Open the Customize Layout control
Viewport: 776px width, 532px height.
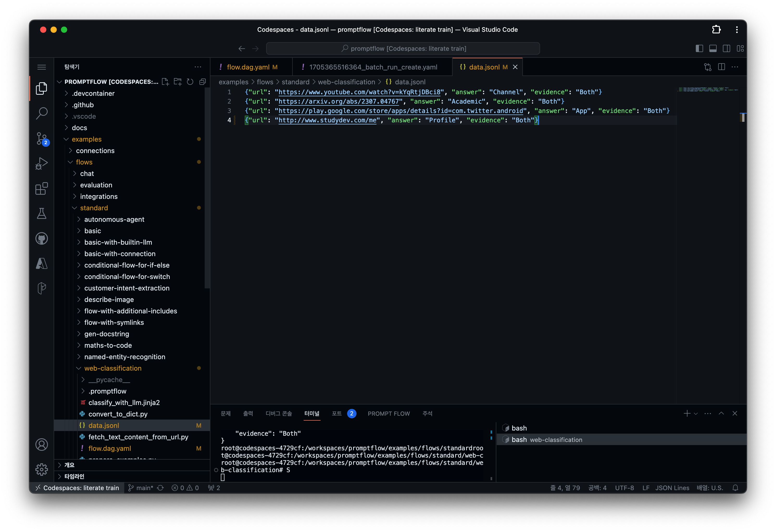point(740,49)
